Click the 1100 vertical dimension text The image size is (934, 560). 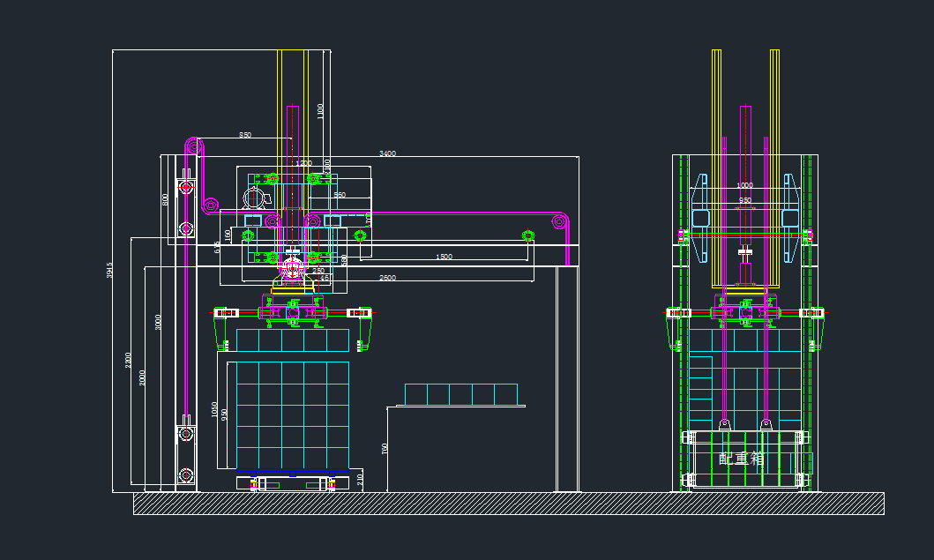pos(320,110)
